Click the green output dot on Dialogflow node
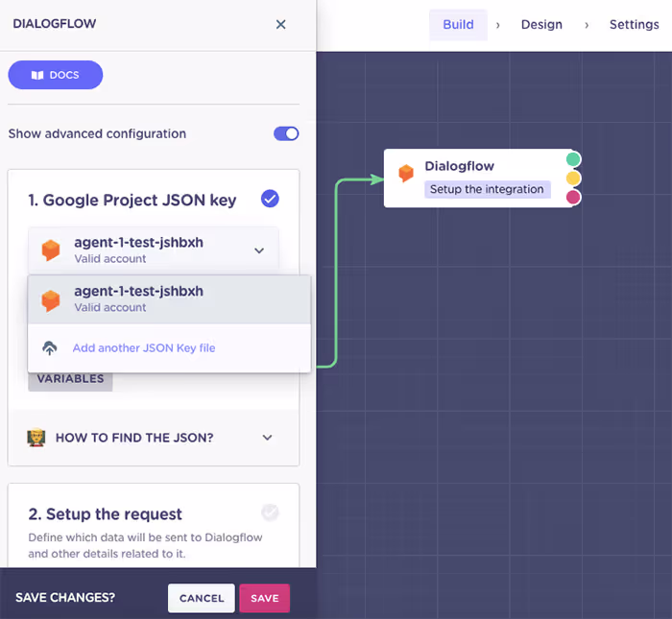Image resolution: width=672 pixels, height=619 pixels. [573, 159]
